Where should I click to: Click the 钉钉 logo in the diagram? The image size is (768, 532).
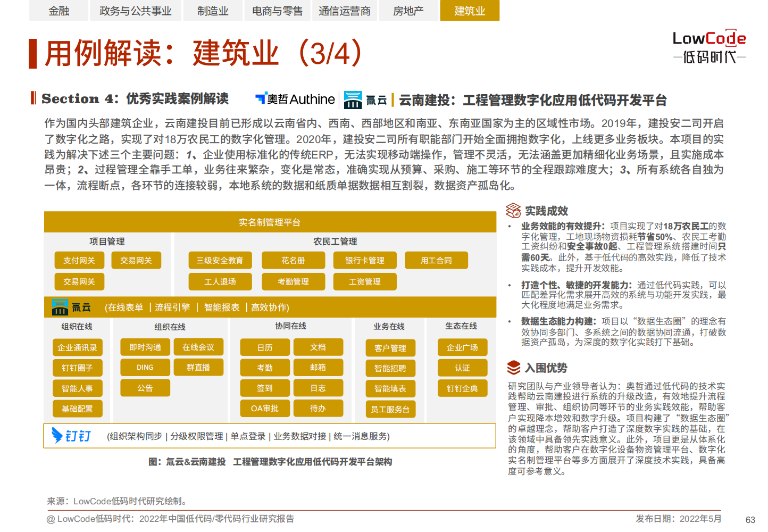[x=71, y=436]
